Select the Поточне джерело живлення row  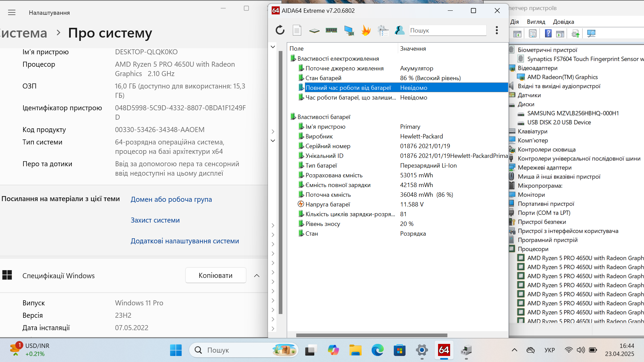tap(402, 68)
